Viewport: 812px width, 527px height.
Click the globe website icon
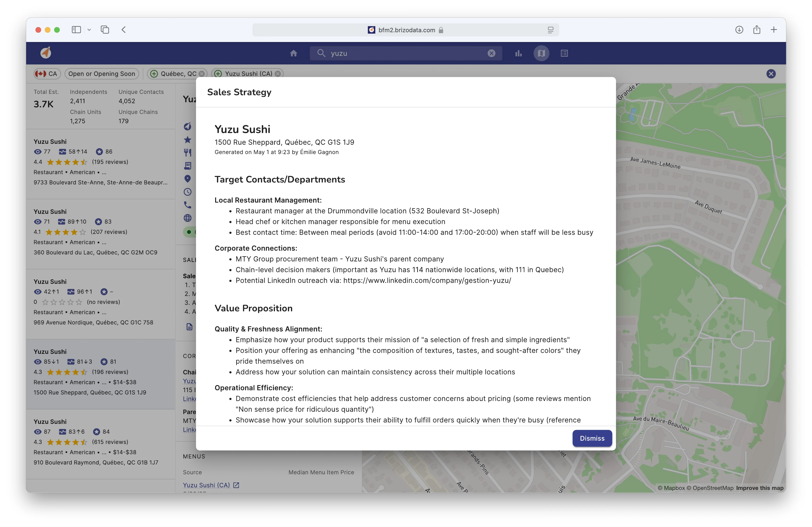[x=187, y=218]
